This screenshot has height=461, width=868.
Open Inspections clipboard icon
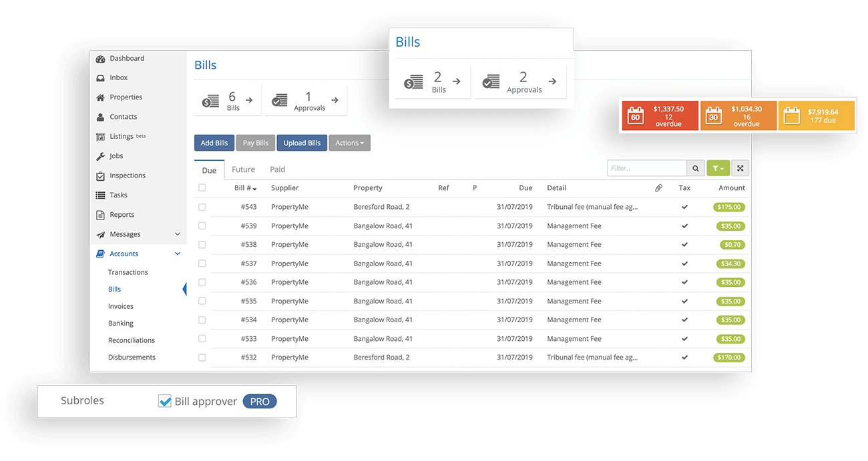click(100, 176)
